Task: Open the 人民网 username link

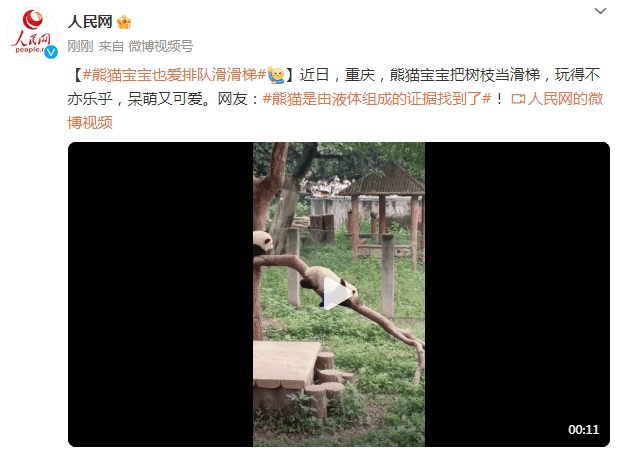Action: [x=90, y=22]
